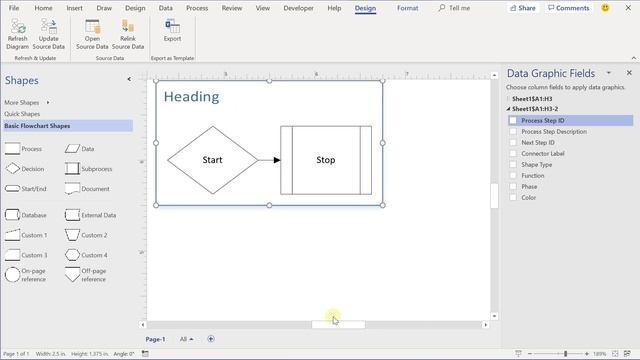This screenshot has height=360, width=640.
Task: Select the Page-1 page tab
Action: coord(156,339)
